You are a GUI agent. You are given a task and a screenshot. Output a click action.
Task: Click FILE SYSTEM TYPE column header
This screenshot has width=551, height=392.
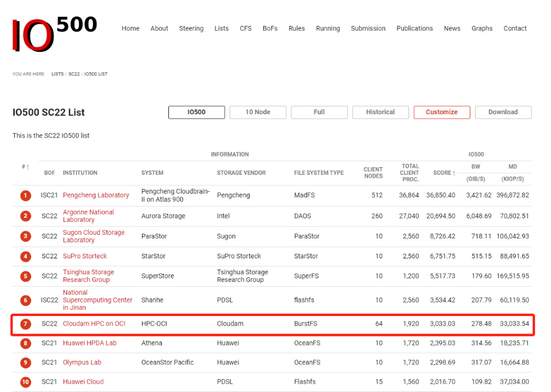[x=318, y=173]
